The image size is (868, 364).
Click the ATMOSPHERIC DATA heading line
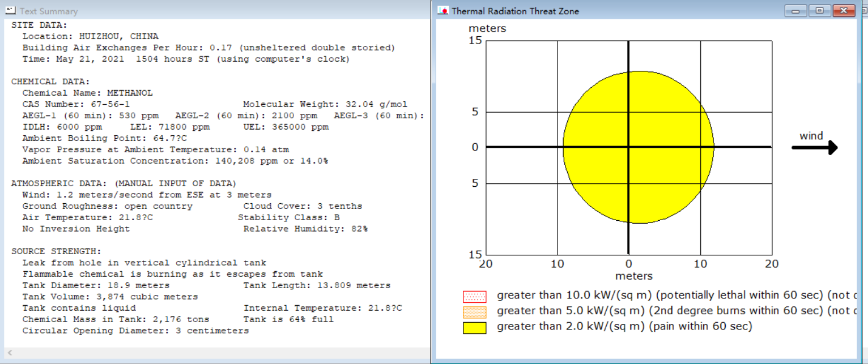click(124, 183)
